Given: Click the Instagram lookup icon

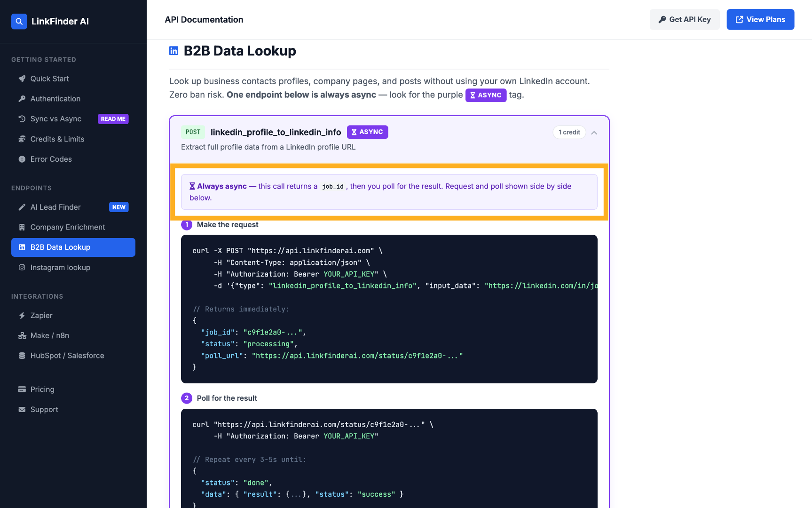Looking at the screenshot, I should [22, 268].
